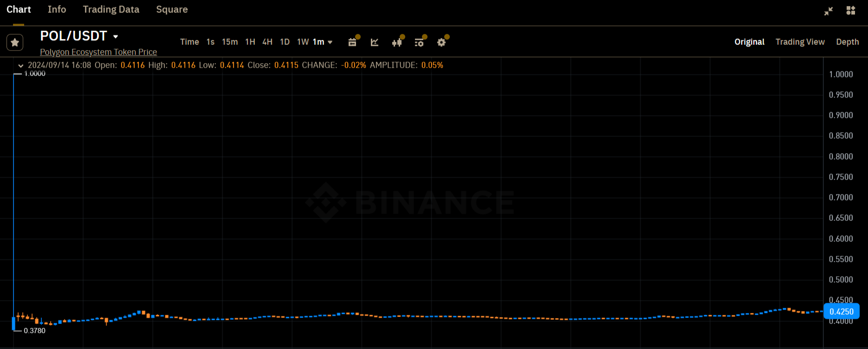Collapse the OHLC info line chevron

tap(20, 65)
